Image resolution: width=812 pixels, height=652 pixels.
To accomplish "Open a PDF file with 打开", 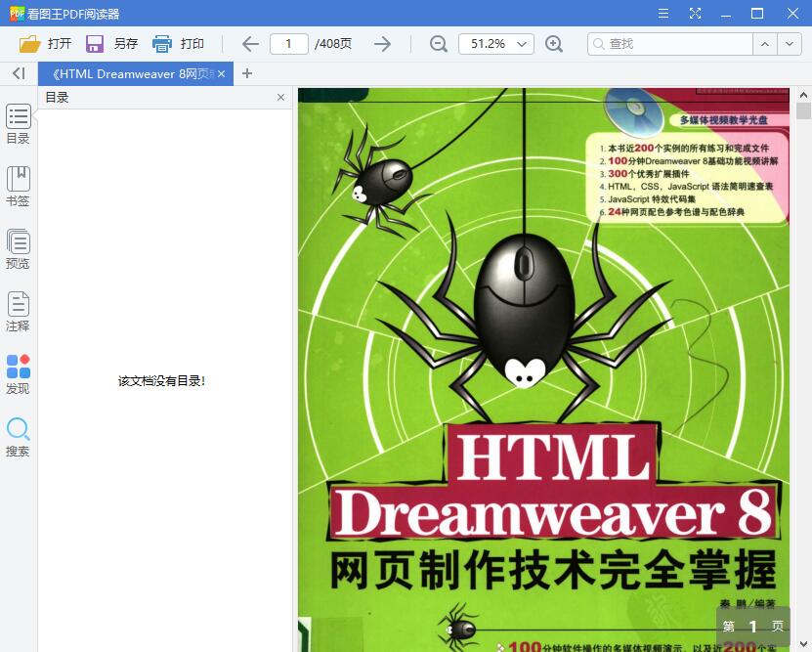I will point(45,44).
